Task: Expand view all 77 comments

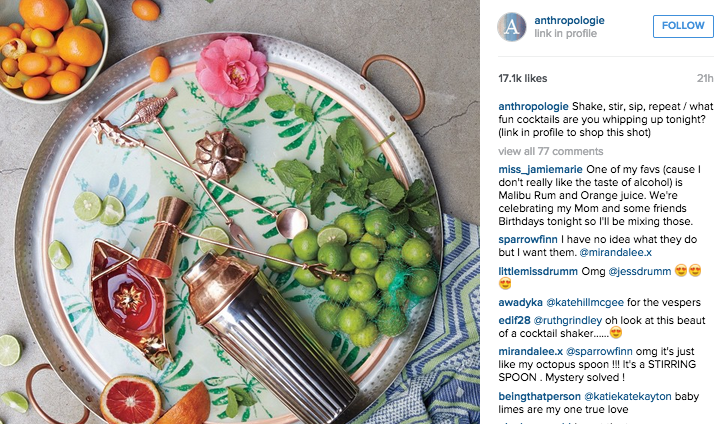Action: (550, 151)
